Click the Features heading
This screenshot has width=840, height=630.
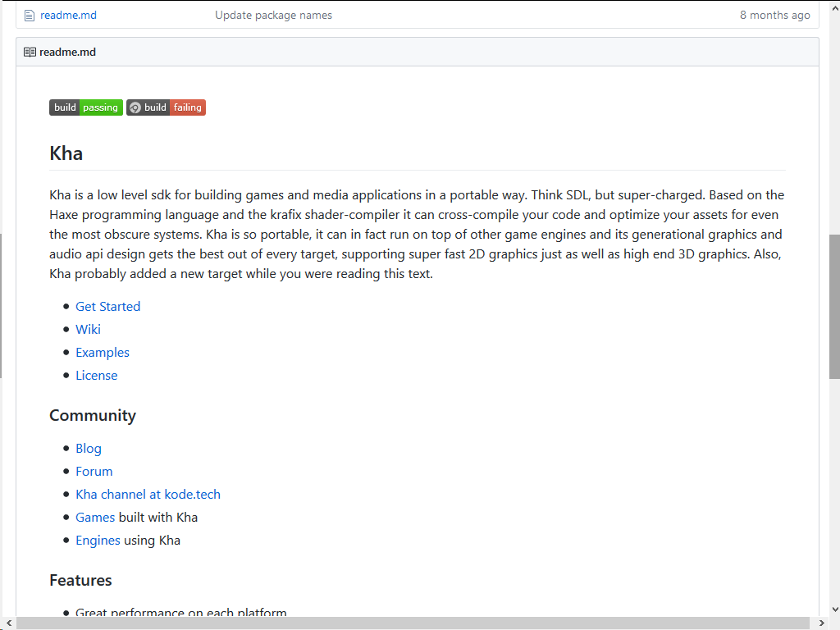(80, 580)
